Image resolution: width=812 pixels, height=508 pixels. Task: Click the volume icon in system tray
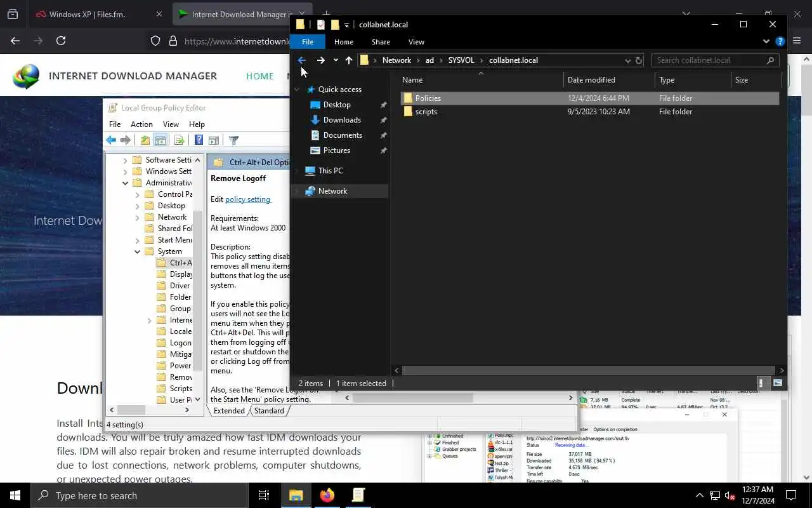pyautogui.click(x=730, y=496)
